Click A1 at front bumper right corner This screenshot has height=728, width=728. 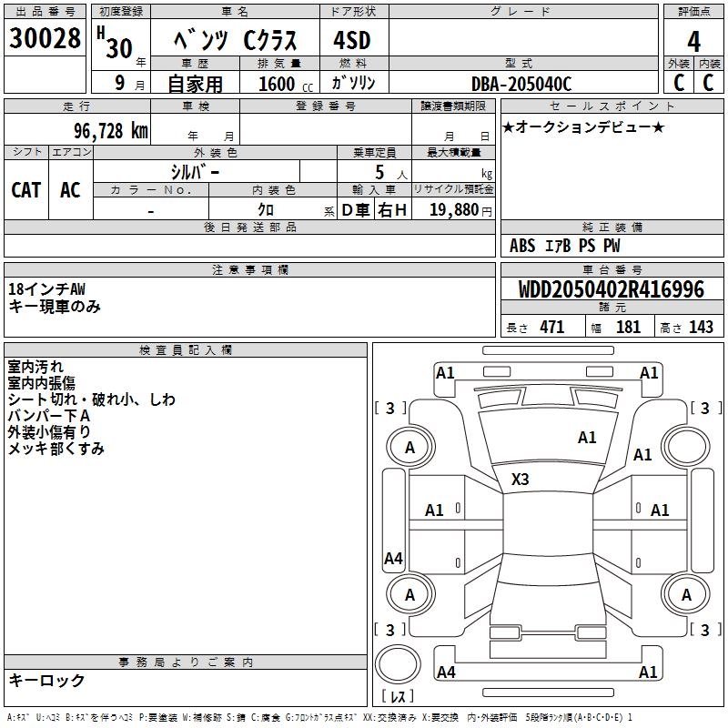coord(649,373)
